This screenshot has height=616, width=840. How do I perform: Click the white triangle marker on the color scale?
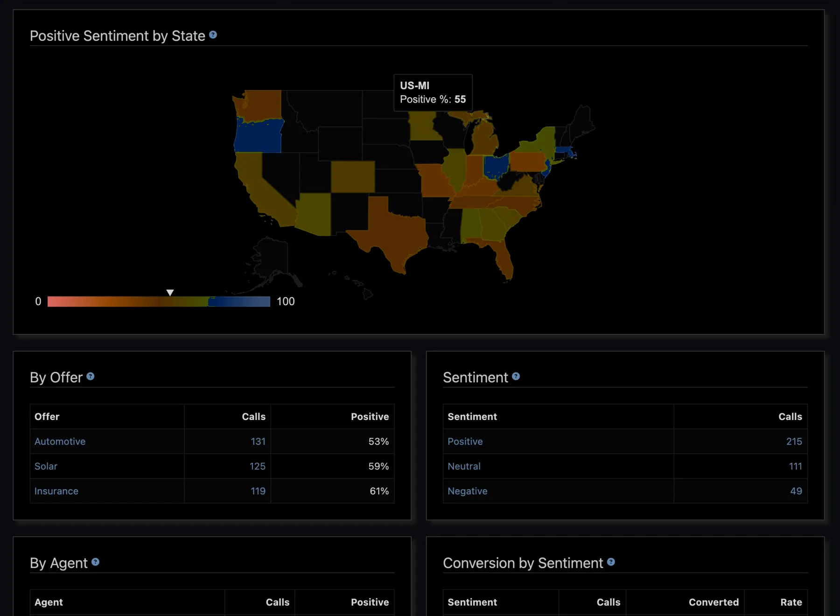coord(170,293)
